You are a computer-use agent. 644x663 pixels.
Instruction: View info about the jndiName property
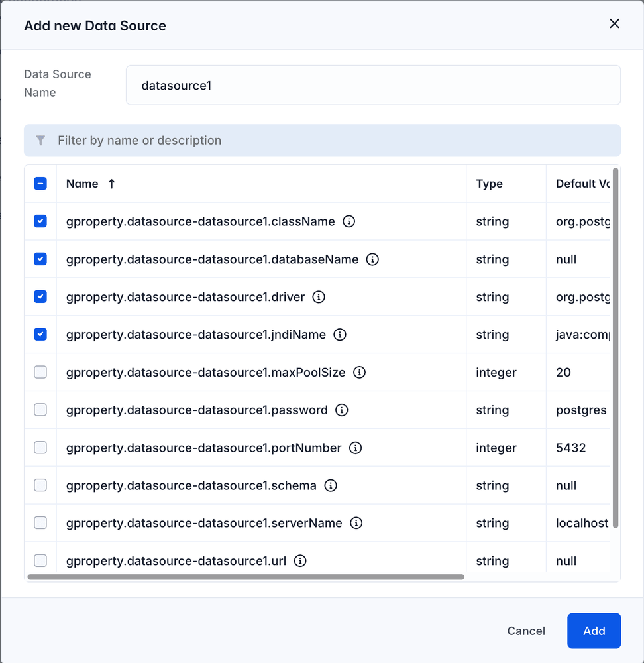(340, 335)
